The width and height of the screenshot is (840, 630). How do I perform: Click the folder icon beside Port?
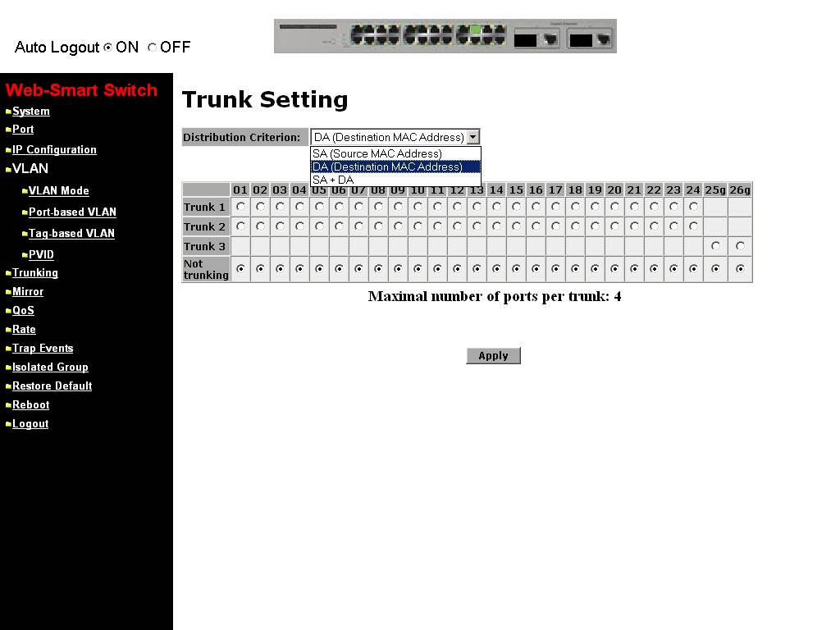coord(8,130)
